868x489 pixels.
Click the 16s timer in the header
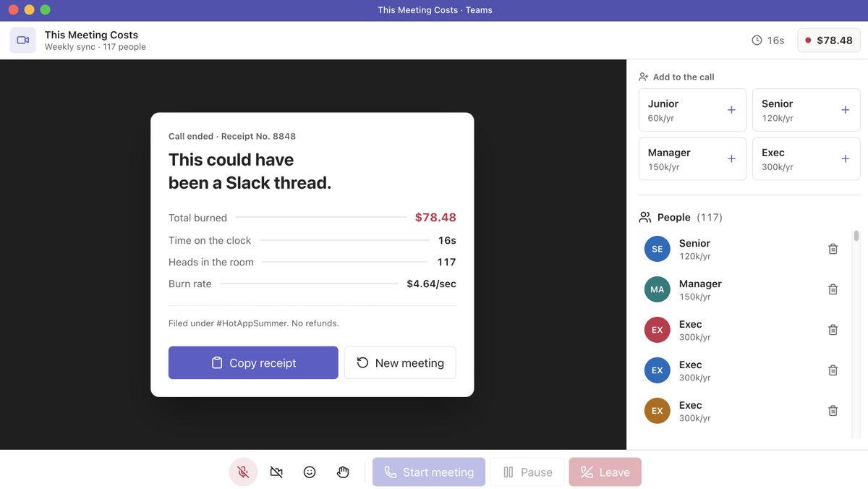point(776,41)
